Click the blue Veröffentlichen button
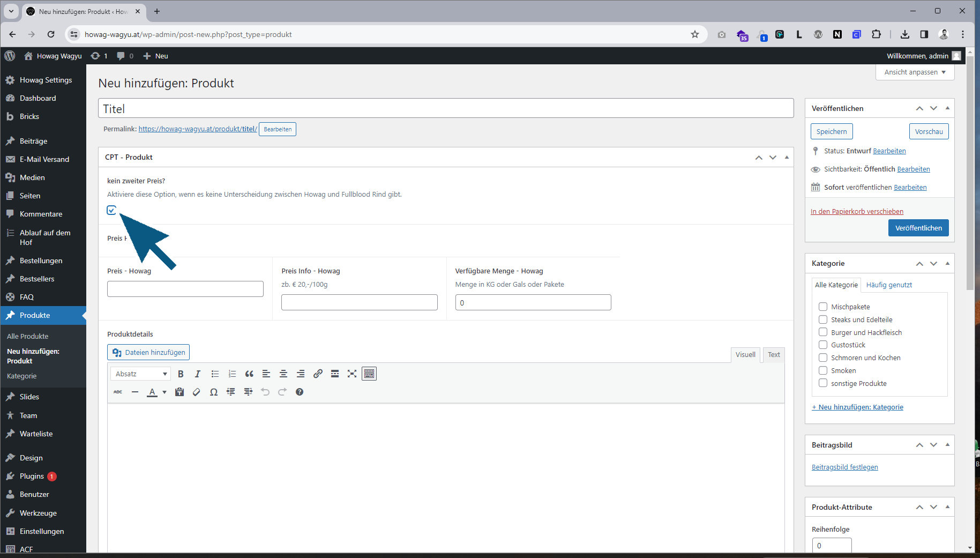Image resolution: width=980 pixels, height=558 pixels. tap(918, 228)
